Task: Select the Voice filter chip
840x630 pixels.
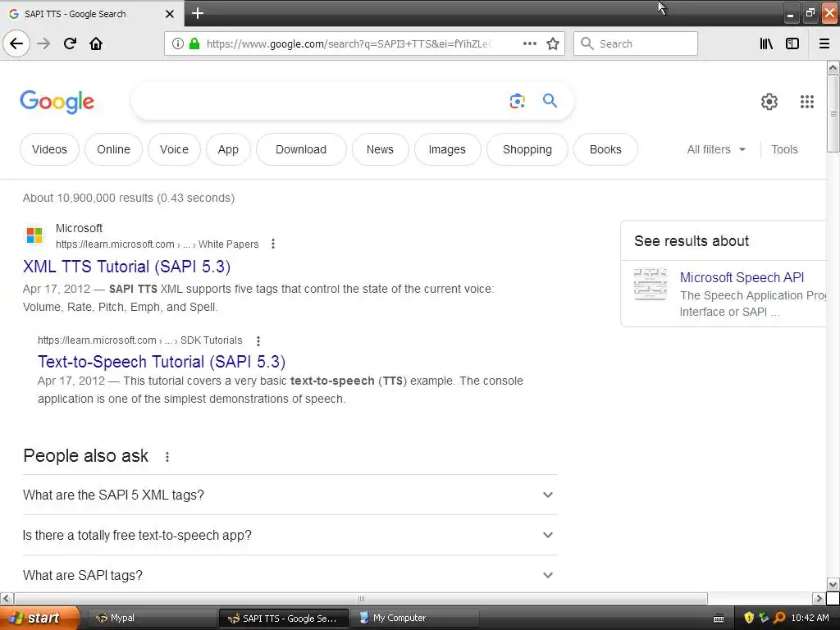Action: tap(174, 149)
